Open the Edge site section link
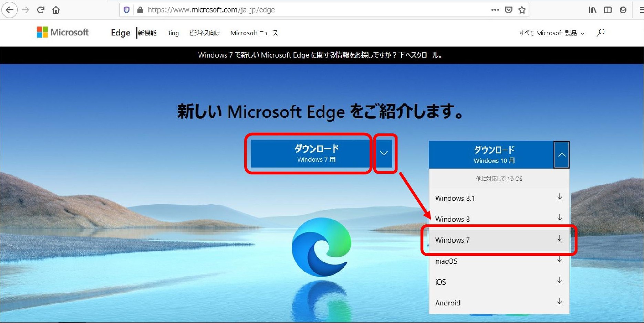The height and width of the screenshot is (323, 644). click(x=121, y=33)
